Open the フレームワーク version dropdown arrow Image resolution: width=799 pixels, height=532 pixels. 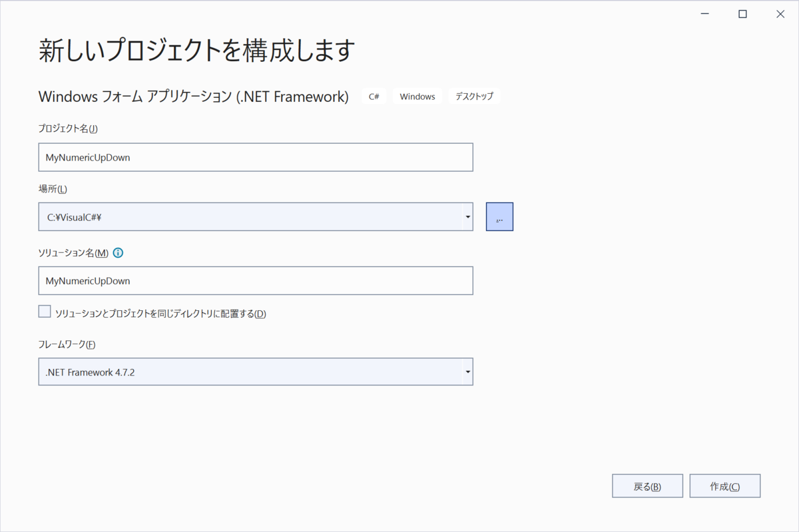tap(467, 372)
